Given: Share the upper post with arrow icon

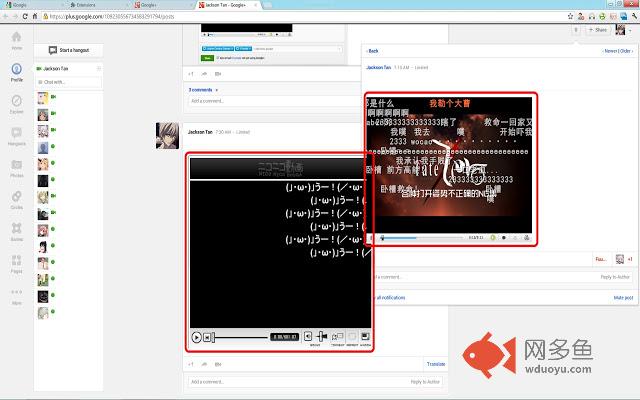Looking at the screenshot, I should coord(204,74).
